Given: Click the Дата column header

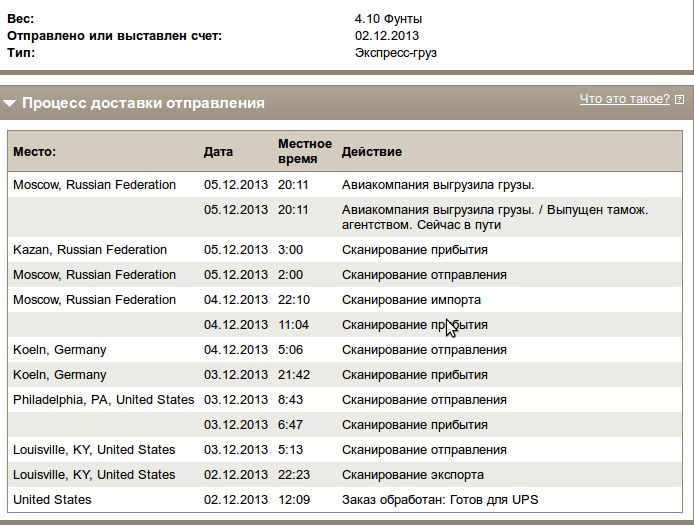Looking at the screenshot, I should coord(218,152).
